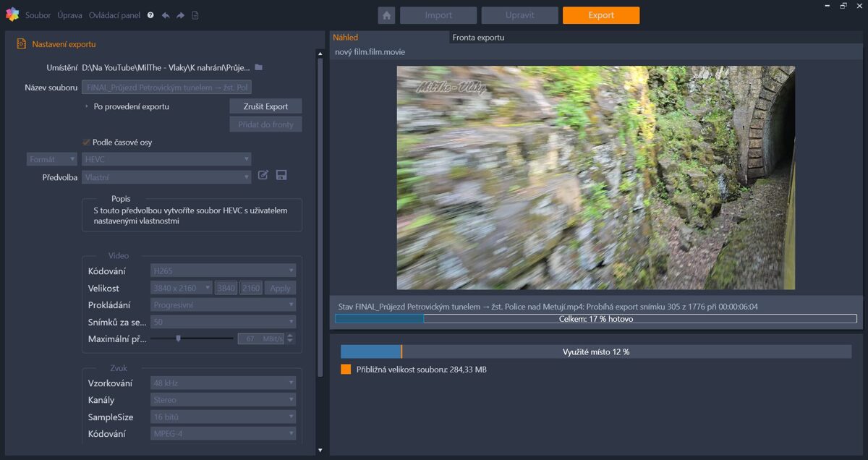Open the help question mark icon

pos(150,15)
